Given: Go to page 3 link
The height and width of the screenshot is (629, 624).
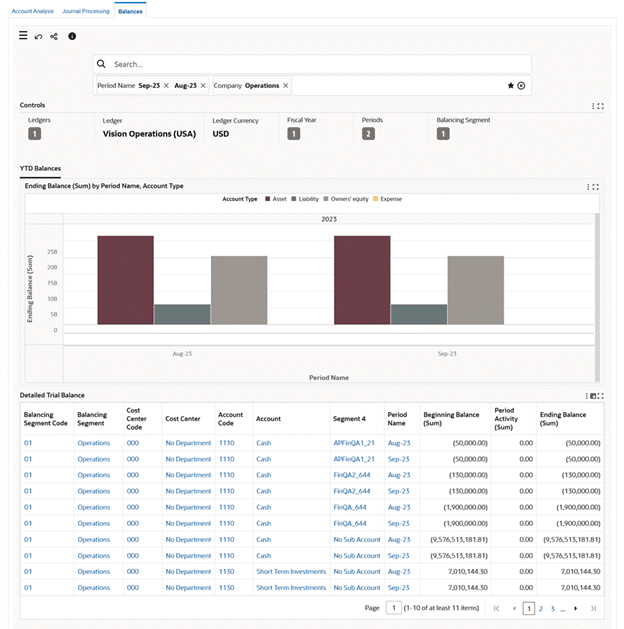Looking at the screenshot, I should pos(552,609).
